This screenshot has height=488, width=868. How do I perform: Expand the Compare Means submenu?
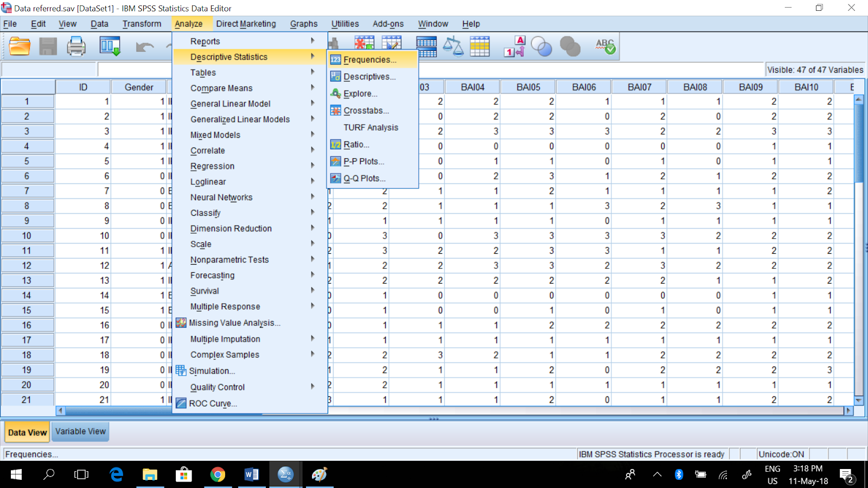pyautogui.click(x=250, y=88)
